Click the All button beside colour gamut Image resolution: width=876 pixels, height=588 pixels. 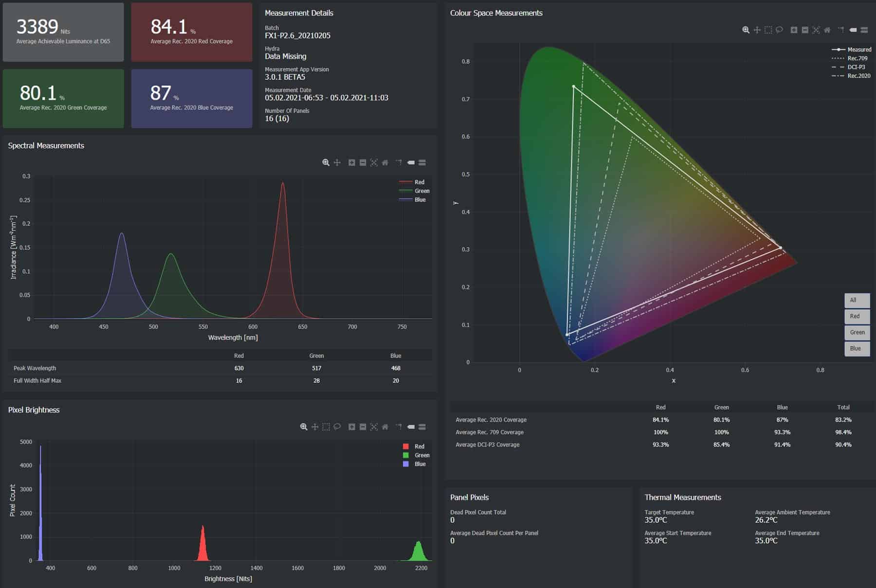click(857, 300)
